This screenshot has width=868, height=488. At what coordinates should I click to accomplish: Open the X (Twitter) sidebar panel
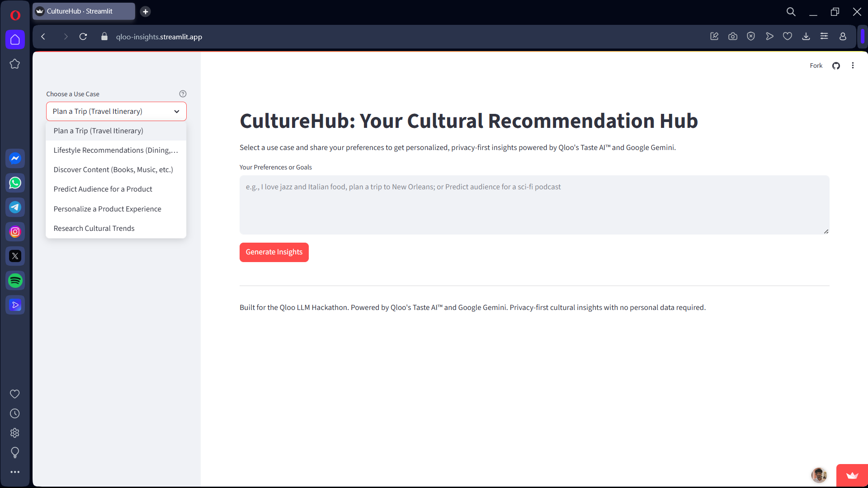(x=15, y=256)
